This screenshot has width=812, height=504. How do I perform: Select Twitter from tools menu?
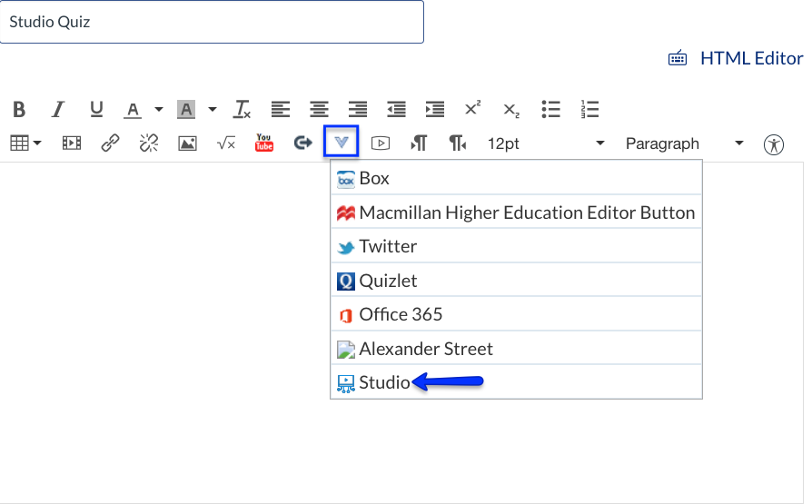(x=516, y=247)
